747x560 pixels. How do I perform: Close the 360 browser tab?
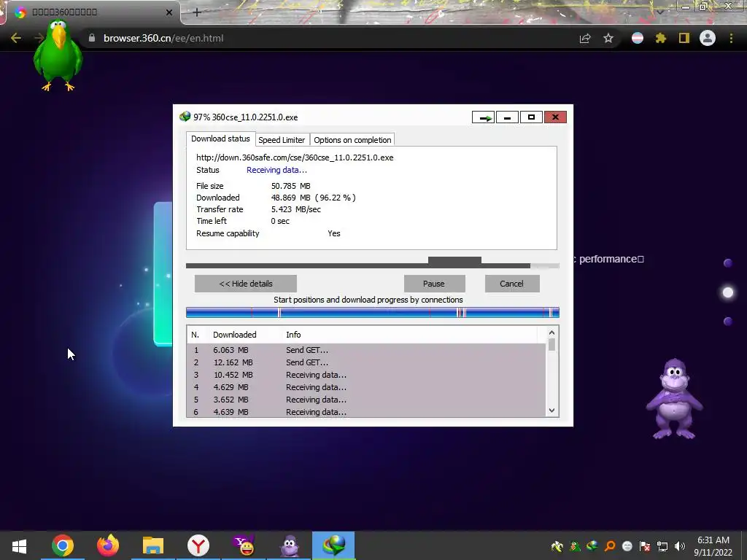tap(169, 12)
